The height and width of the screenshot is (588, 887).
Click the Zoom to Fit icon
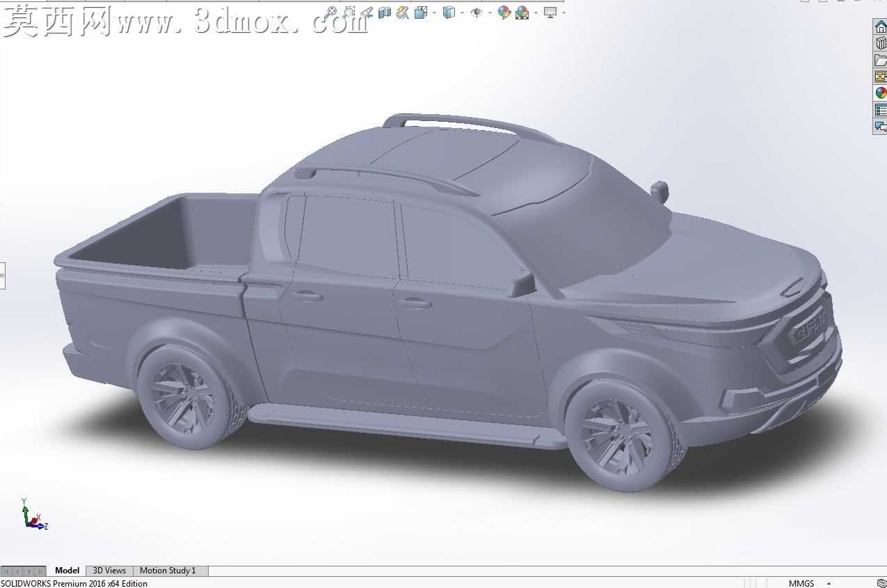(x=330, y=12)
